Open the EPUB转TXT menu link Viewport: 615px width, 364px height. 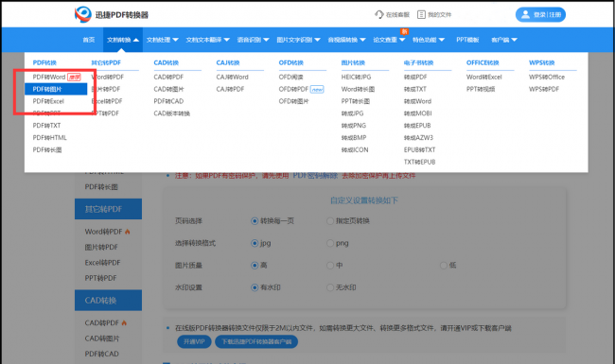tap(420, 150)
